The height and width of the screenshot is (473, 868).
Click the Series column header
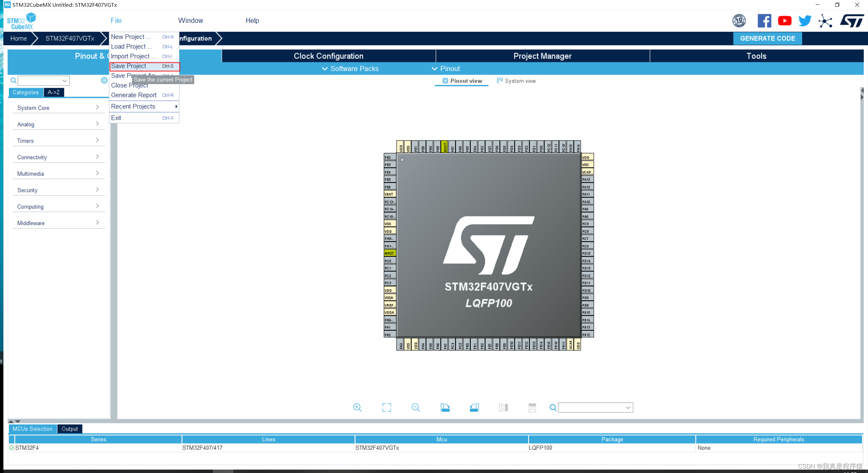(98, 440)
